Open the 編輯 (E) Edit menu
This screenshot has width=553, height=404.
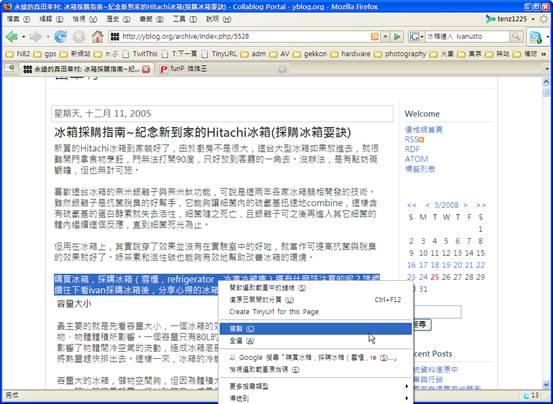click(x=51, y=19)
